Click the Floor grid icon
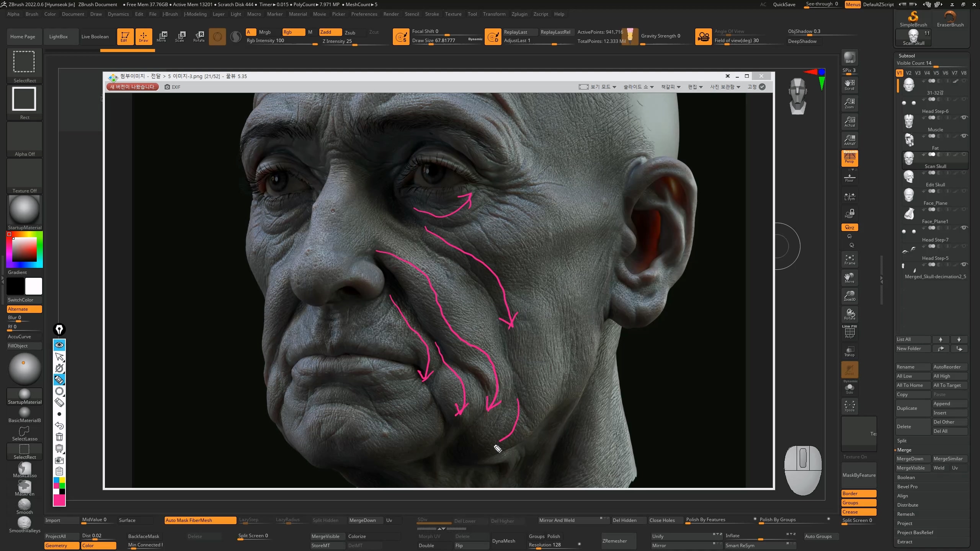The width and height of the screenshot is (980, 551). click(x=849, y=178)
